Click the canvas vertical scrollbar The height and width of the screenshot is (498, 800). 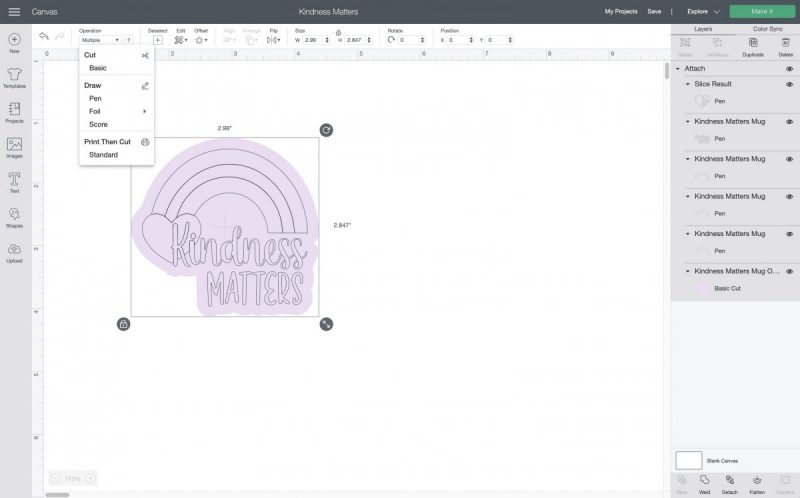[x=666, y=70]
